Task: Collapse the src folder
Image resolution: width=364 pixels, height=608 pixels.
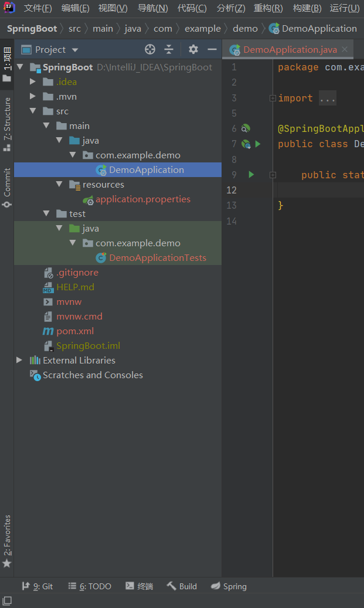Action: [33, 111]
